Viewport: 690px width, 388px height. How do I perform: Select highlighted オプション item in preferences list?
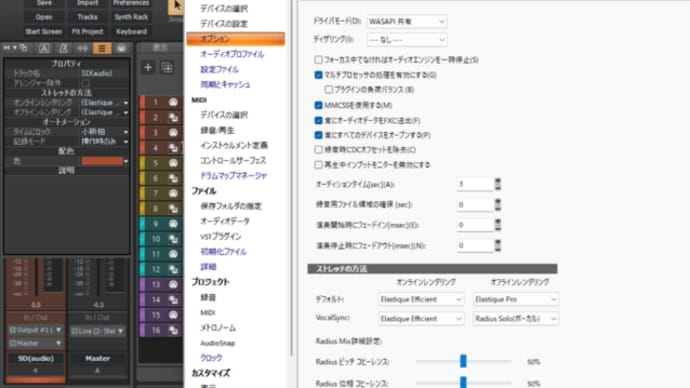coord(235,39)
